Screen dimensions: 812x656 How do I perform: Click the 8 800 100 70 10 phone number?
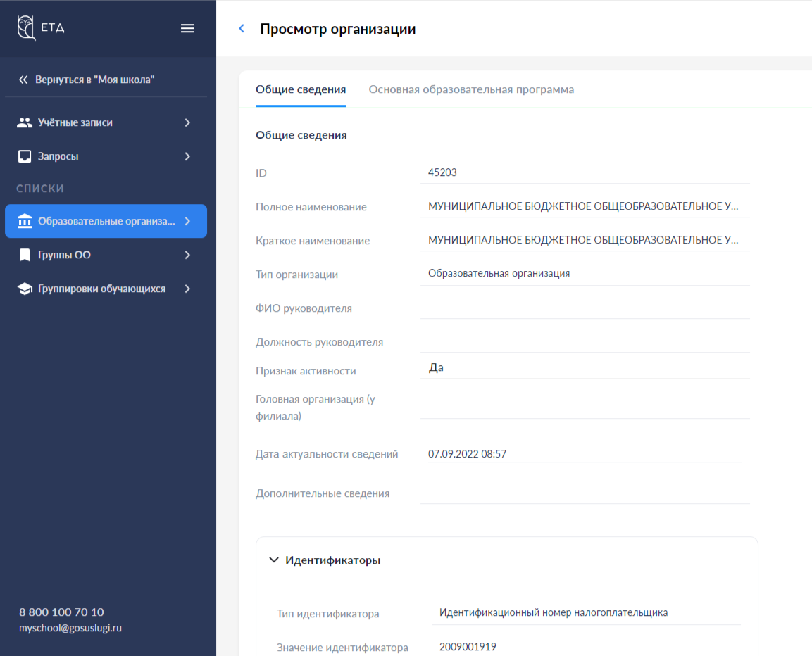[x=61, y=612]
